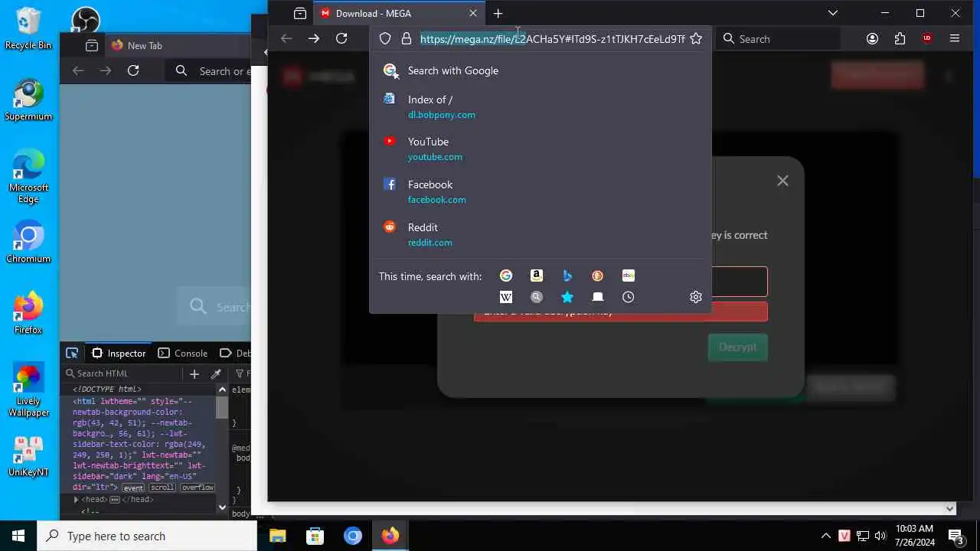Search history using the clock icon

pos(629,297)
